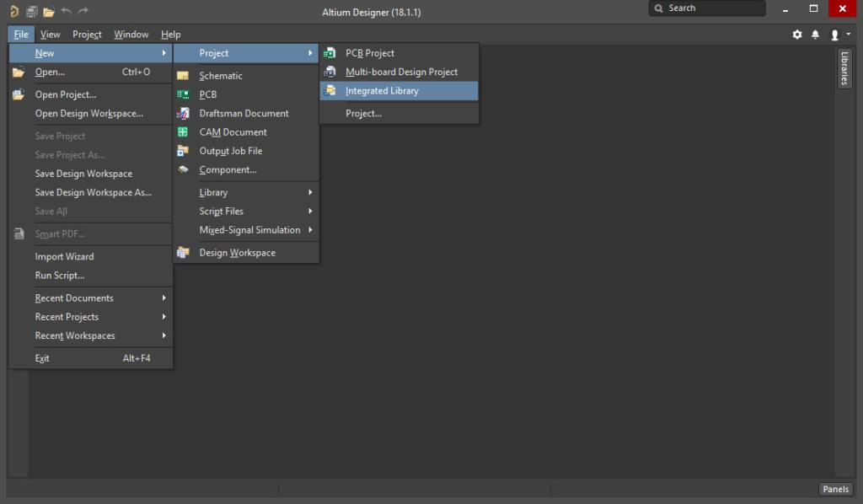The width and height of the screenshot is (863, 504).
Task: Click the Open Project folder icon
Action: [19, 94]
